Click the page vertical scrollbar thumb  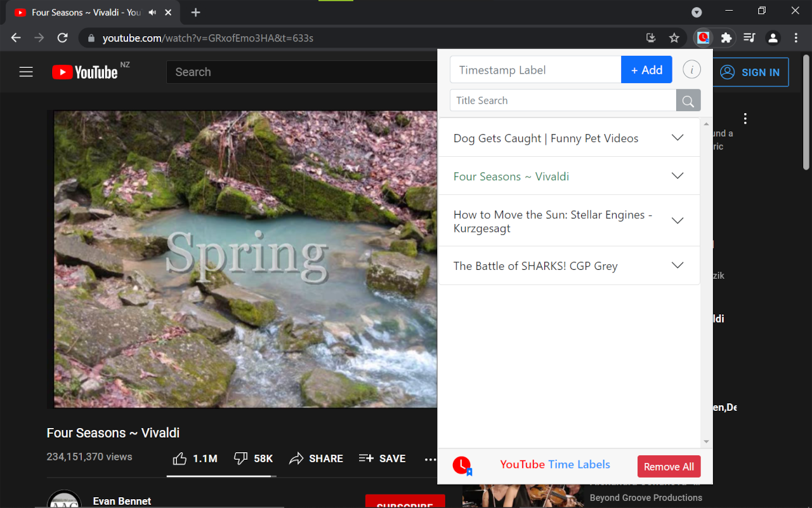pyautogui.click(x=806, y=111)
